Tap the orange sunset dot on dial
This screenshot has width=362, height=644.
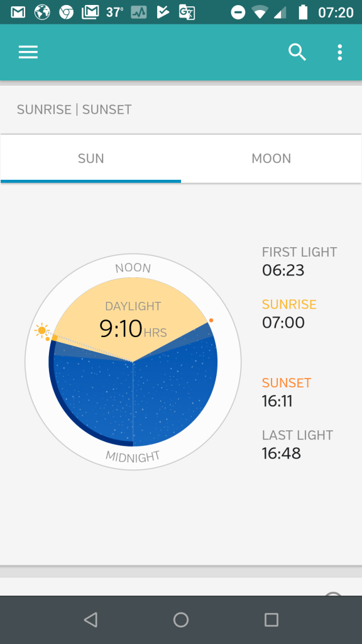click(211, 320)
